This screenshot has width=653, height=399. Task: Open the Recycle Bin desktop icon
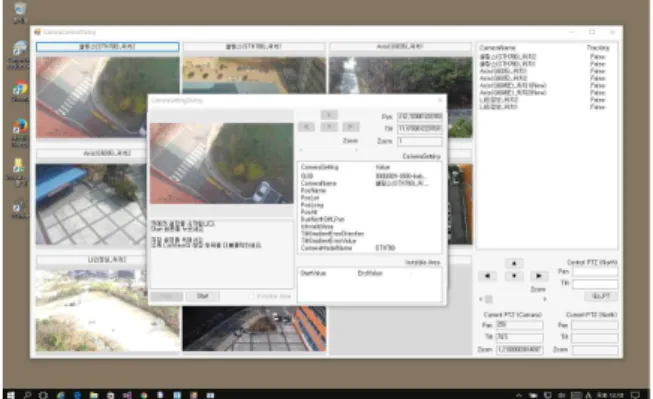[19, 12]
